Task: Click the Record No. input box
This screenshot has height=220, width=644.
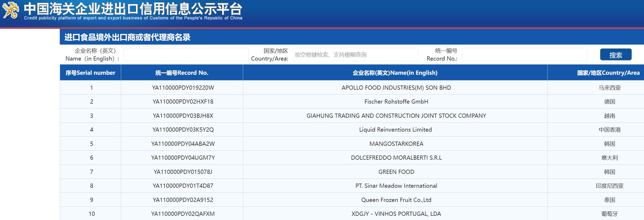Action: click(x=524, y=55)
